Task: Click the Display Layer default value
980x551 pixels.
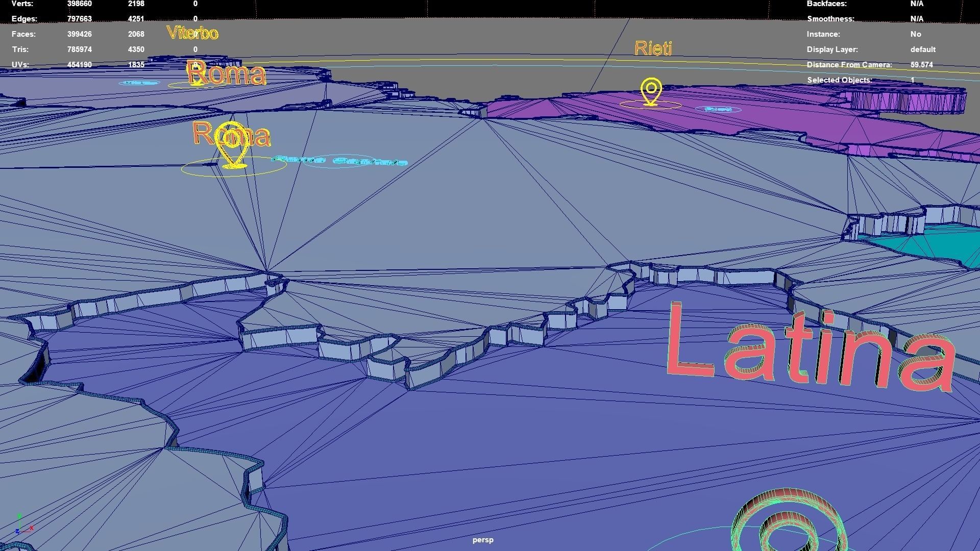Action: tap(922, 49)
